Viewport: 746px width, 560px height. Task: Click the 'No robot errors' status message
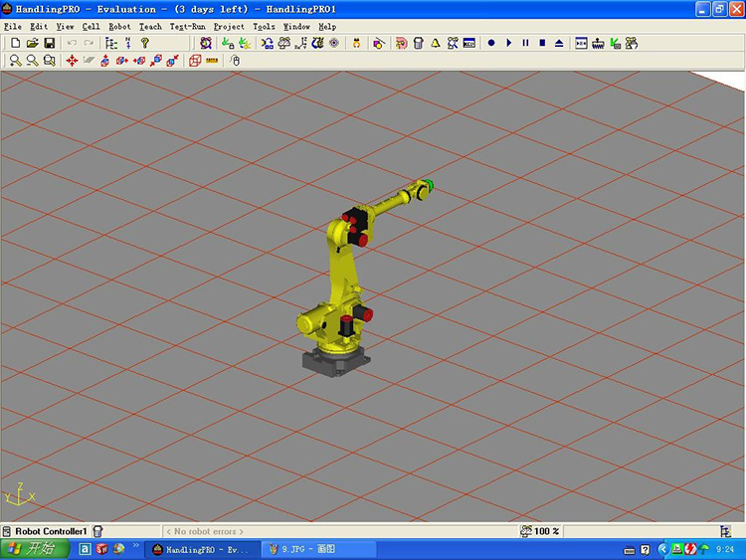tap(205, 531)
